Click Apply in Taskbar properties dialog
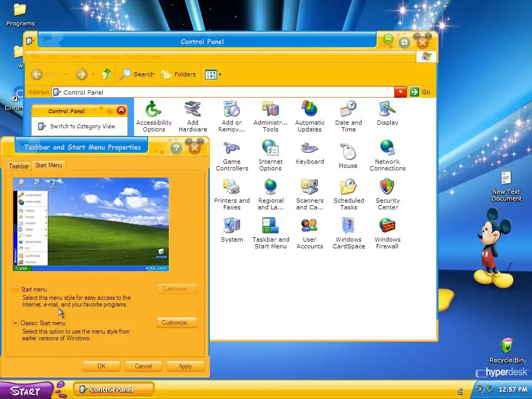This screenshot has height=399, width=532. pos(185,366)
